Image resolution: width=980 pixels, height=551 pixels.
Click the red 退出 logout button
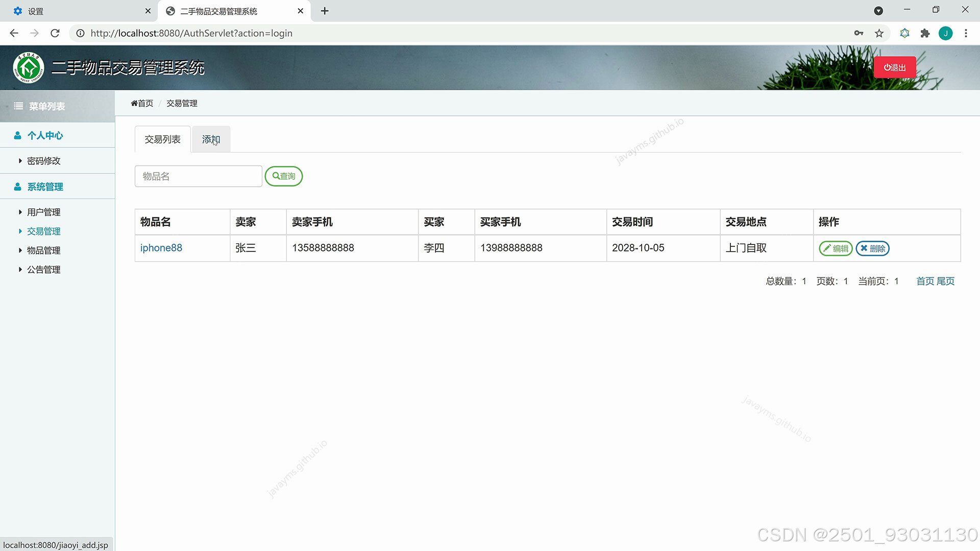pyautogui.click(x=895, y=67)
